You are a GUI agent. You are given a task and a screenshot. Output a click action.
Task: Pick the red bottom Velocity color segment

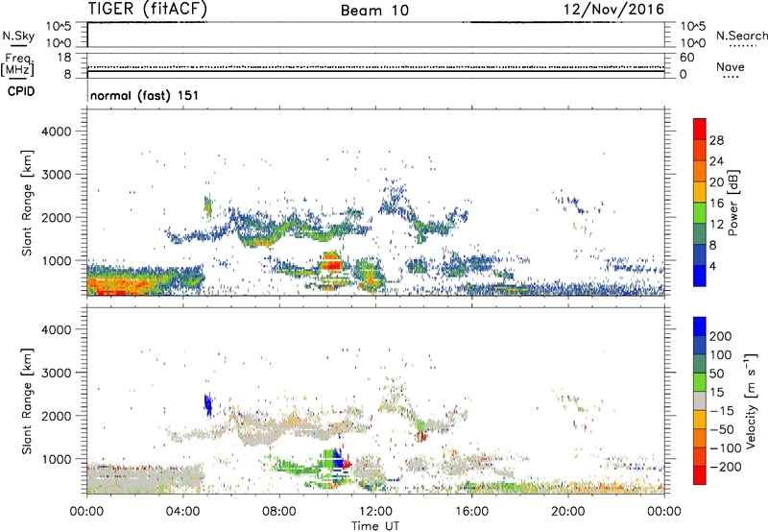coord(700,475)
